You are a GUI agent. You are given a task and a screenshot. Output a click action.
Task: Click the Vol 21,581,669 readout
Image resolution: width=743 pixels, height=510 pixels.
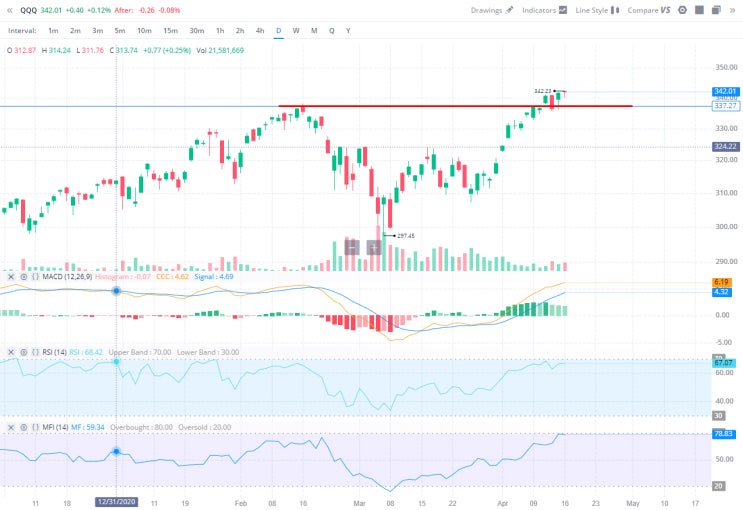coord(220,50)
